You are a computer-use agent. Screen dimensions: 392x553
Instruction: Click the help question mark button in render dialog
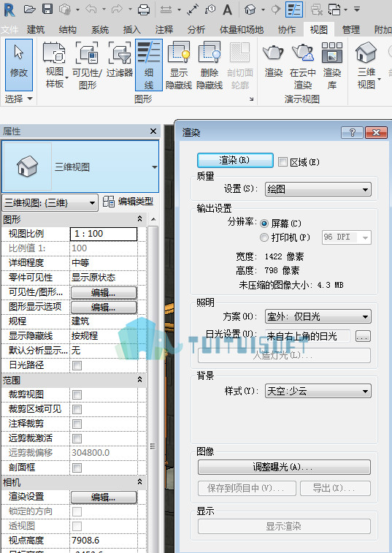tap(352, 133)
